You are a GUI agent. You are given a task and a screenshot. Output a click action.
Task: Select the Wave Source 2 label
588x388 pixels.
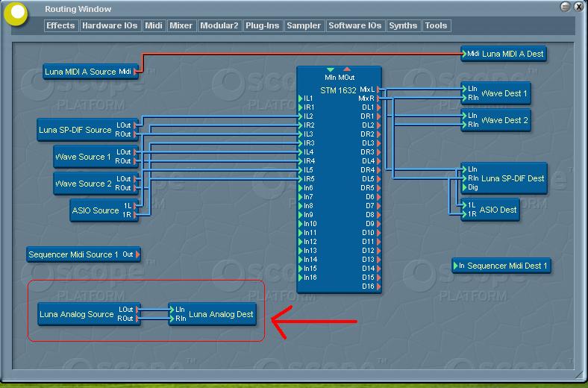point(84,184)
